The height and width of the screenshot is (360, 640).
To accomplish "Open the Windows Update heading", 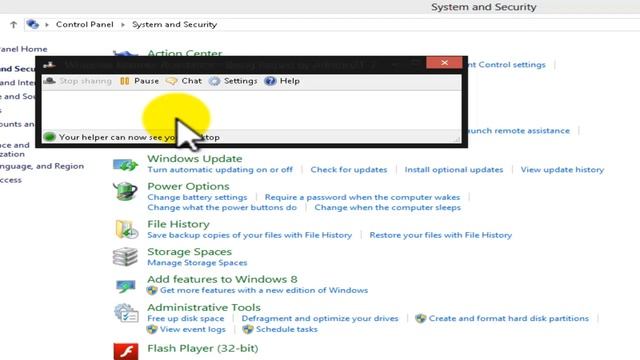I will 195,158.
